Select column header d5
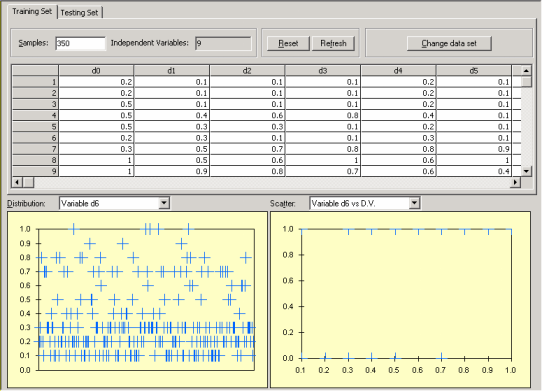The image size is (542, 391). click(474, 71)
